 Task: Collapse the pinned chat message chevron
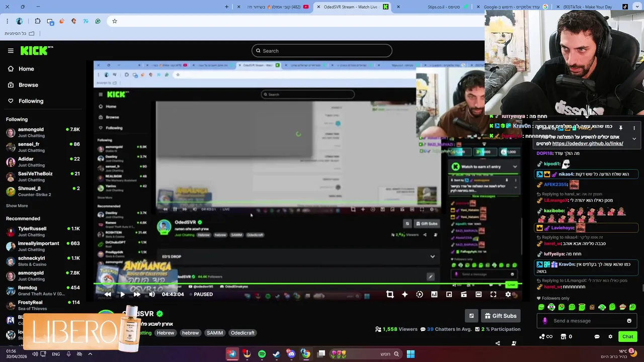coord(634,138)
